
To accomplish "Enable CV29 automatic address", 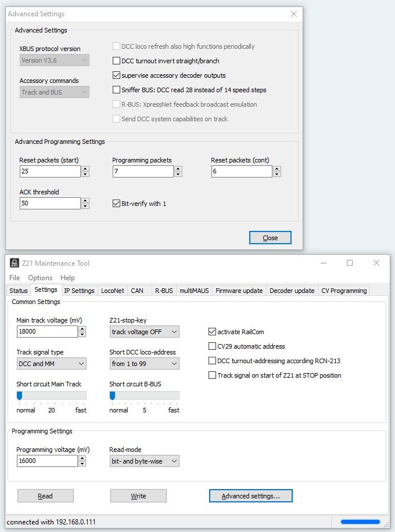I will (x=212, y=346).
